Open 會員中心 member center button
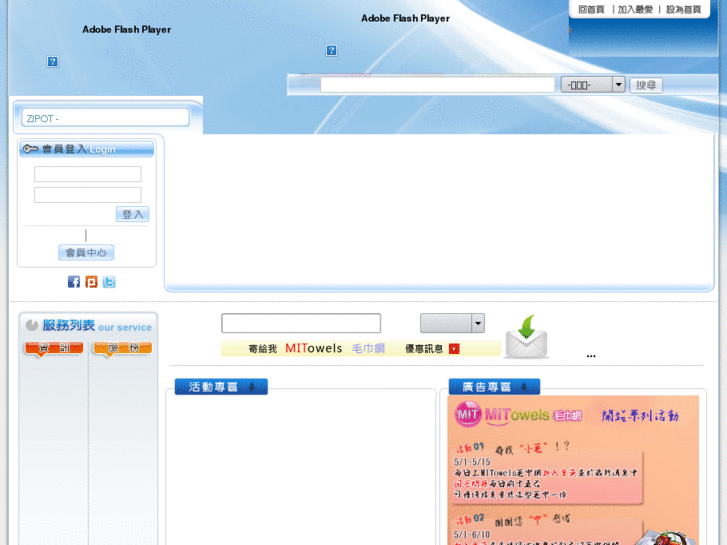 (x=86, y=253)
